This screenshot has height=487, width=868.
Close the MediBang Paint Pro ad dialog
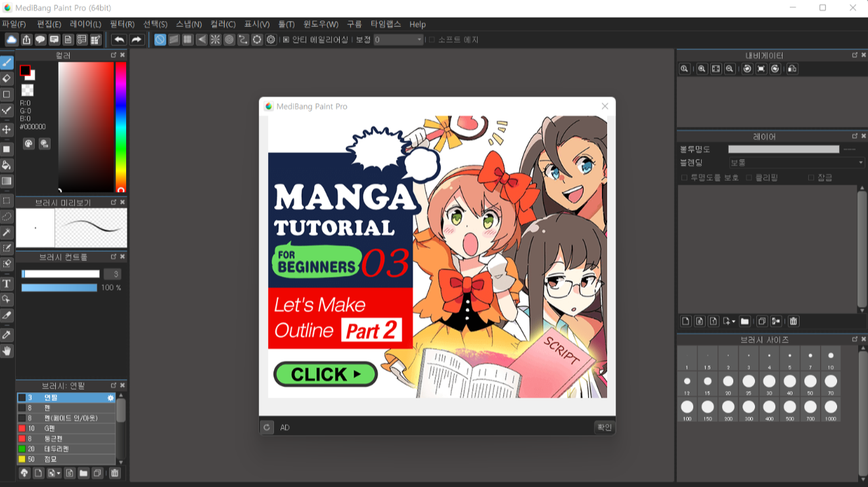point(605,106)
